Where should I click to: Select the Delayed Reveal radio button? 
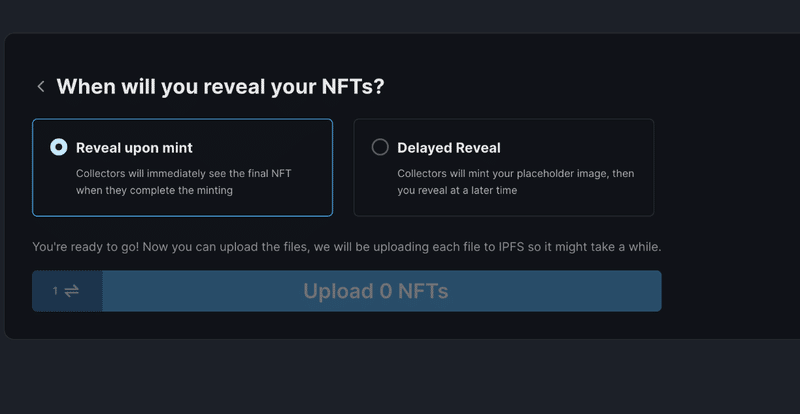[380, 148]
